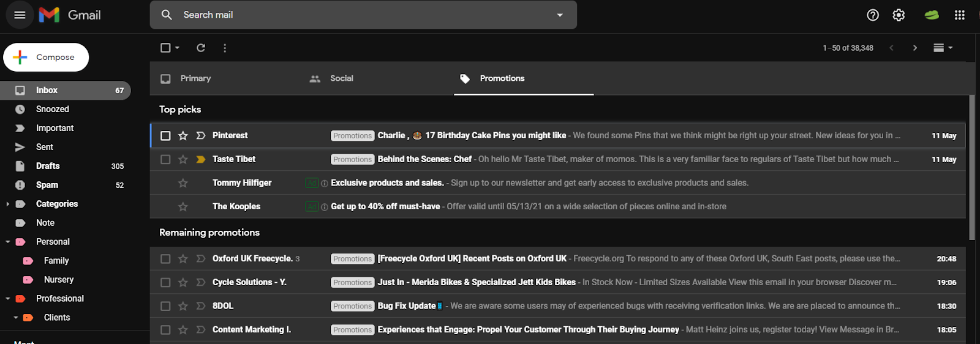980x344 pixels.
Task: Mark Taste Tibet email importance marker
Action: pos(200,159)
